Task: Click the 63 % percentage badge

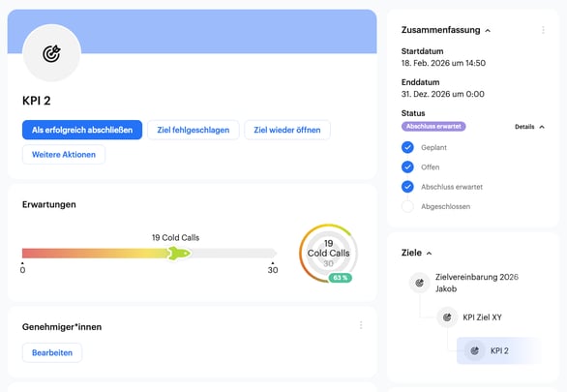Action: click(341, 278)
